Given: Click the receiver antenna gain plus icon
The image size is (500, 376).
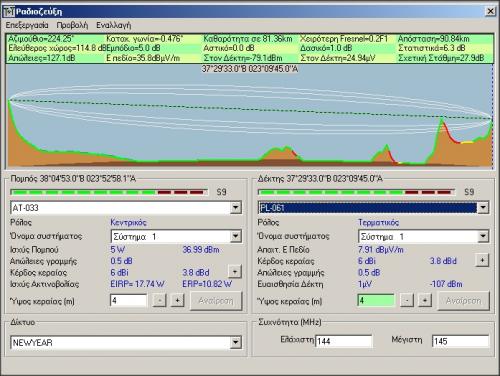Looking at the screenshot, I should coord(482,260).
